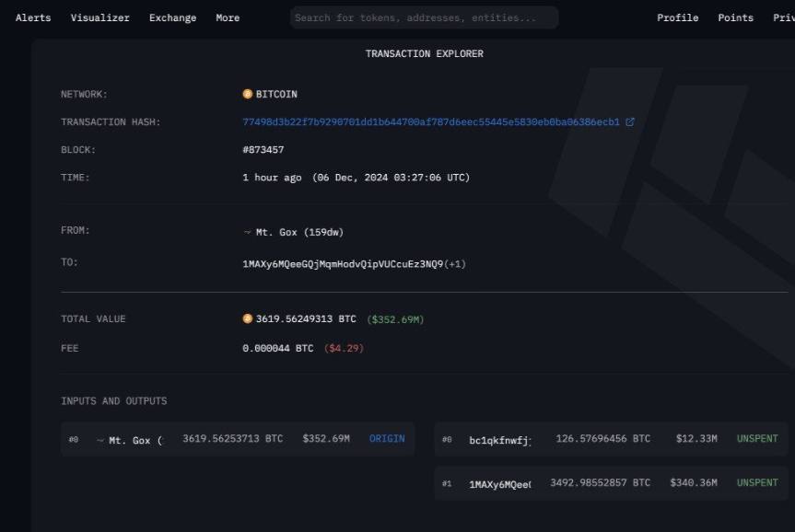Open the 1MAXy6MQeeGQj recipient address in TO row
This screenshot has width=795, height=532.
coord(343,264)
